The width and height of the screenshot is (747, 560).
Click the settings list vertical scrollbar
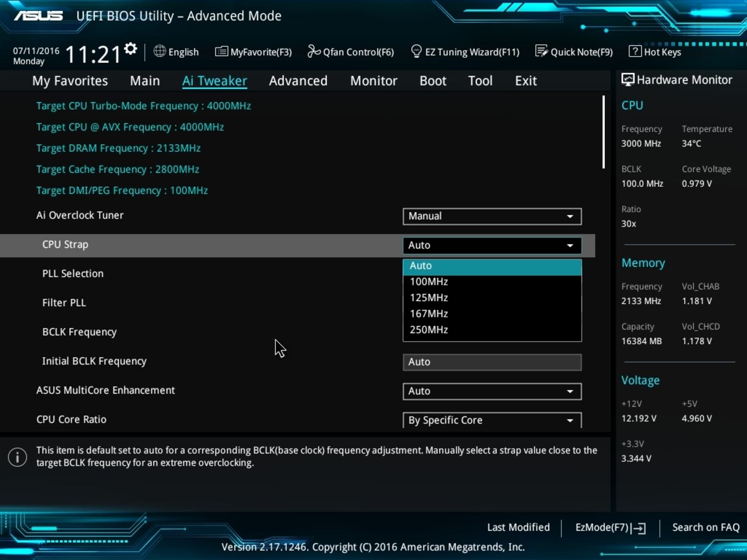(603, 132)
